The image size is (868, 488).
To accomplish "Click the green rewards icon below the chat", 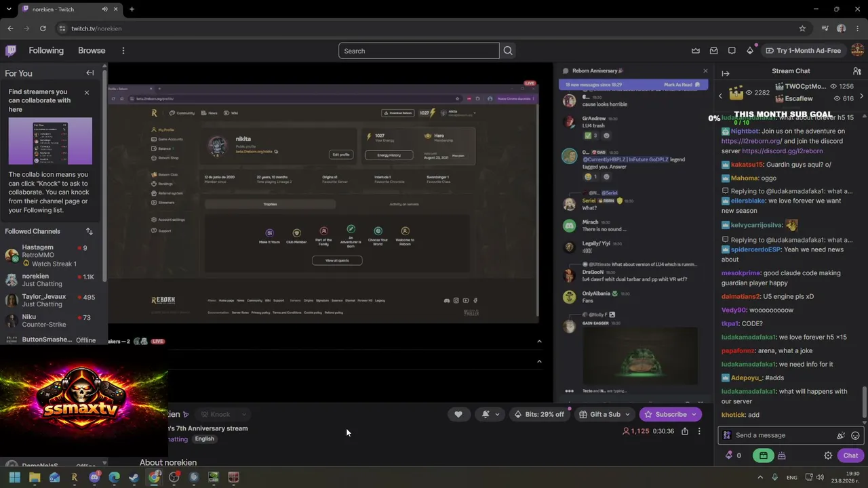I will [763, 455].
